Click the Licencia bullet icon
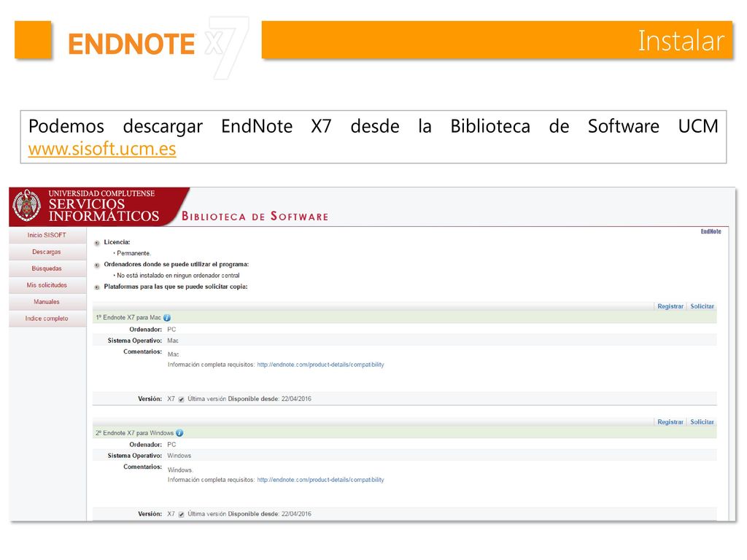 click(x=97, y=243)
